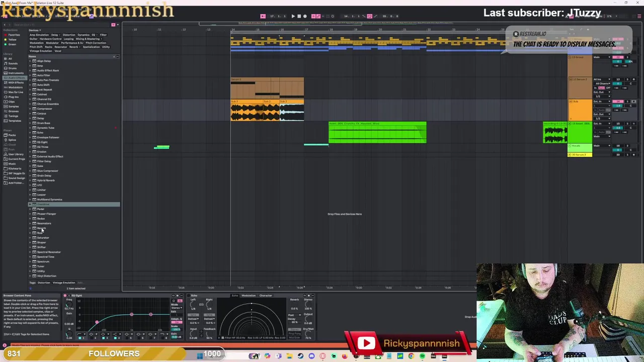The height and width of the screenshot is (362, 644).
Task: Toggle EQ Eight band 3 activator
Action: [104, 338]
